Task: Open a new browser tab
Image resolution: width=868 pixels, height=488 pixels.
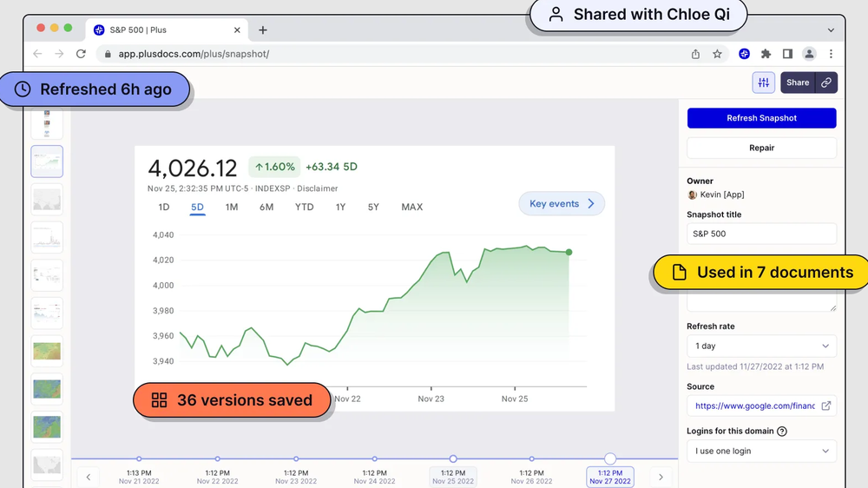Action: click(x=263, y=30)
